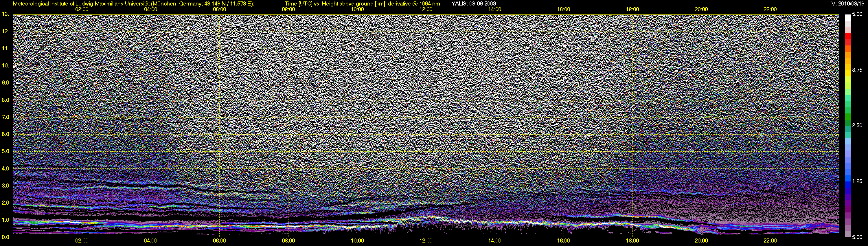The image size is (868, 246).
Task: Click the 2.0 height axis label
Action: pyautogui.click(x=5, y=203)
